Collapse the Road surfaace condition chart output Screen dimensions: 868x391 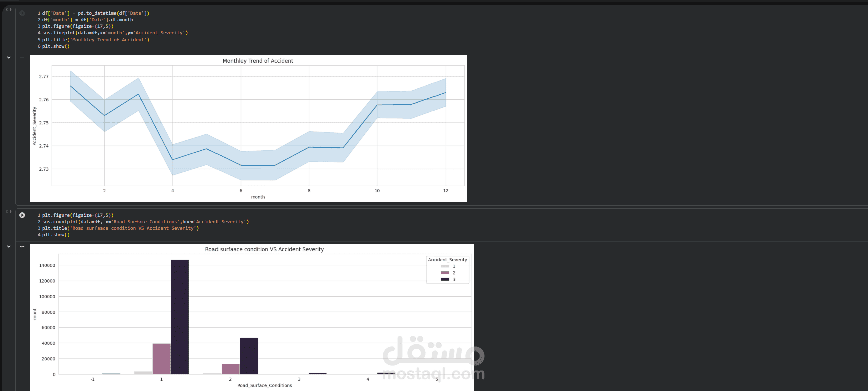point(9,246)
